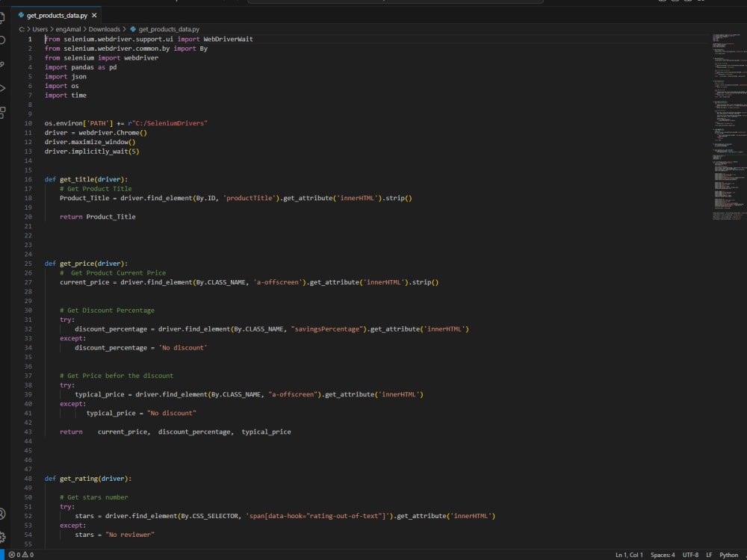Select the Python language mode
Viewport: 747px width, 560px height.
pos(728,555)
